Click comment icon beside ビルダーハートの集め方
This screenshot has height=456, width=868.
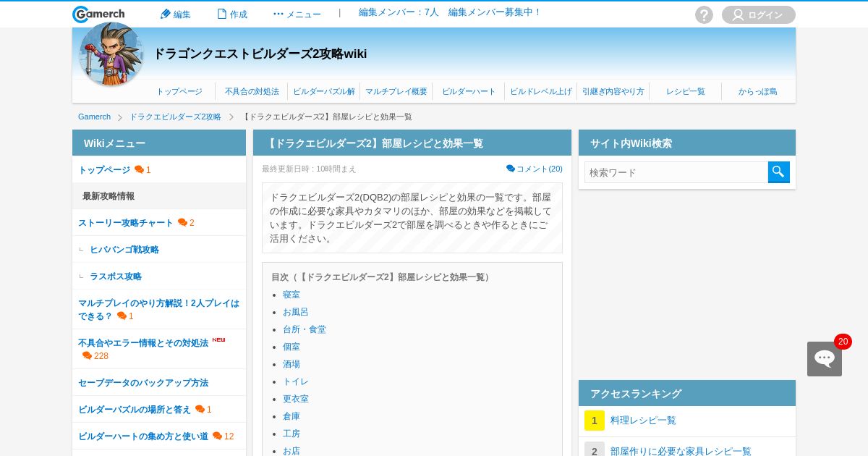click(217, 436)
